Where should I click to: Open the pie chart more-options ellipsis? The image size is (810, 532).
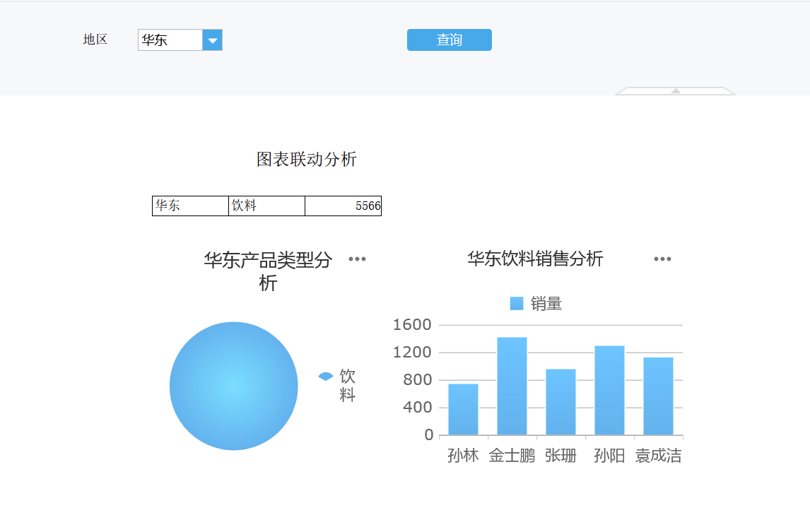357,259
